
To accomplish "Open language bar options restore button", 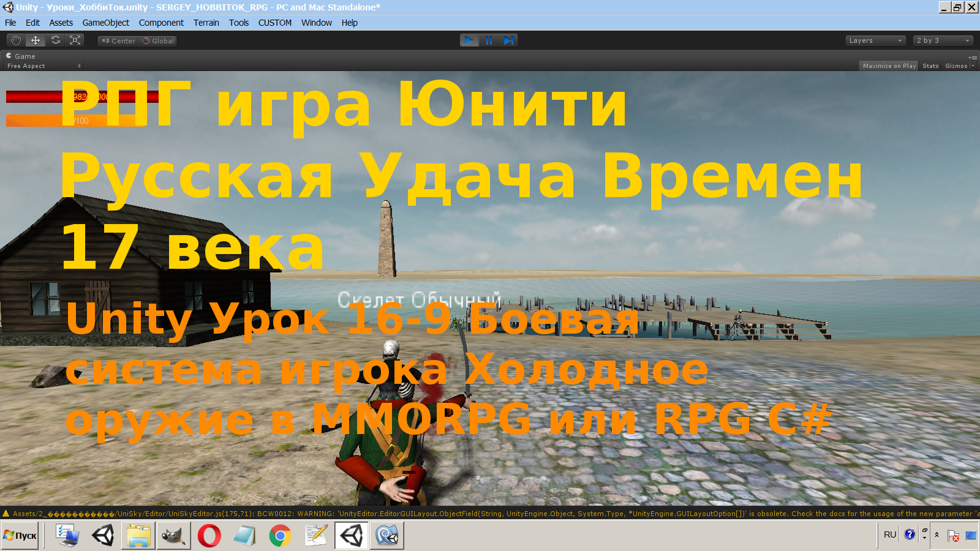I will (925, 530).
